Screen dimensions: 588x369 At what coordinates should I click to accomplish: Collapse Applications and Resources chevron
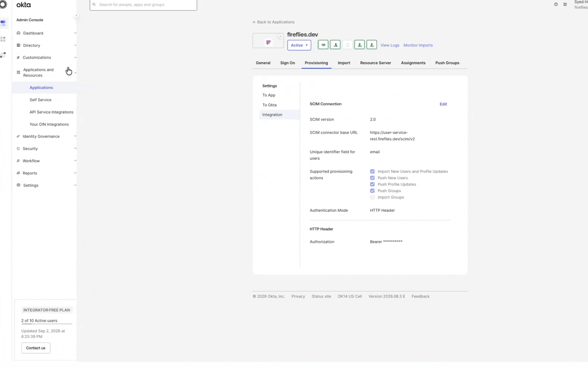click(x=75, y=73)
